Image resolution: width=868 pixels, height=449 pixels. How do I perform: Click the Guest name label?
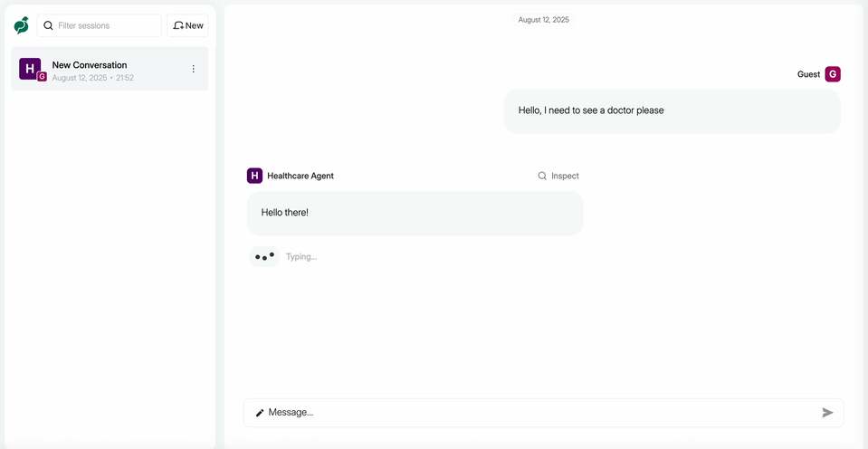tap(808, 74)
